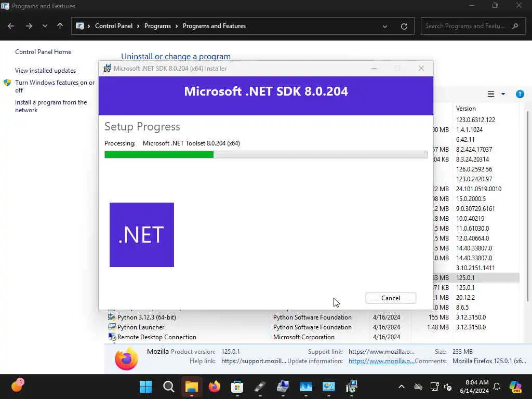Open taskbar Search

tap(169, 387)
